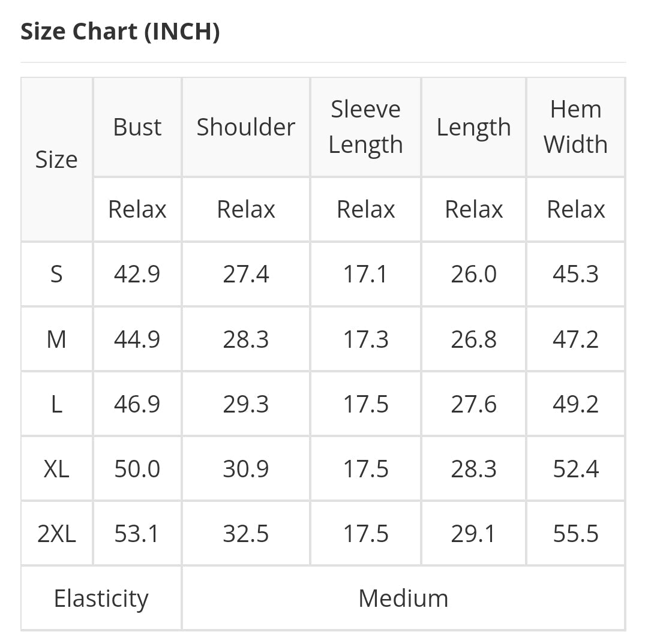Select shoulder value 28.3 in row M
This screenshot has height=644, width=648.
pyautogui.click(x=246, y=339)
